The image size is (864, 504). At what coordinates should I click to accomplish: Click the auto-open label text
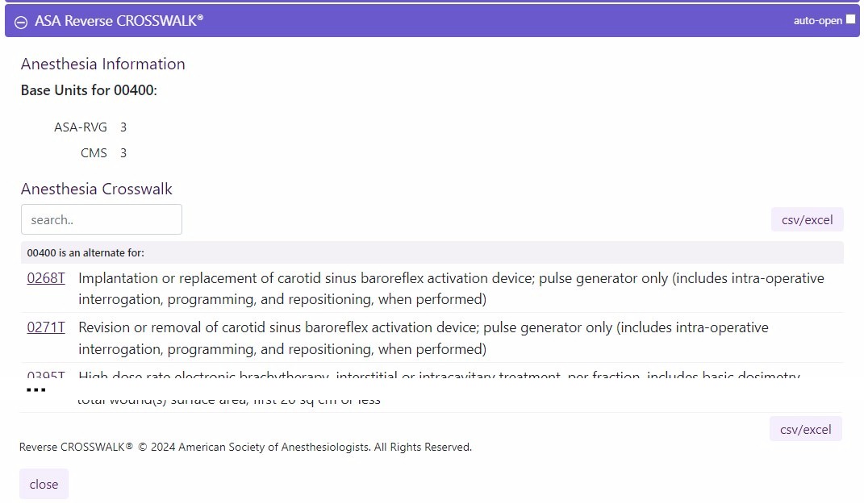(818, 20)
